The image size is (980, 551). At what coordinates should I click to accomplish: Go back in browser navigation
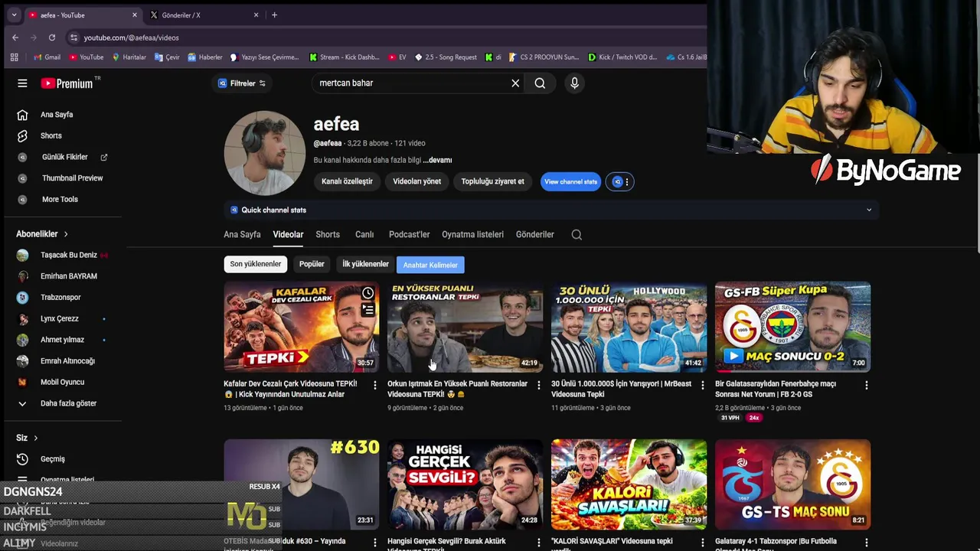tap(15, 37)
